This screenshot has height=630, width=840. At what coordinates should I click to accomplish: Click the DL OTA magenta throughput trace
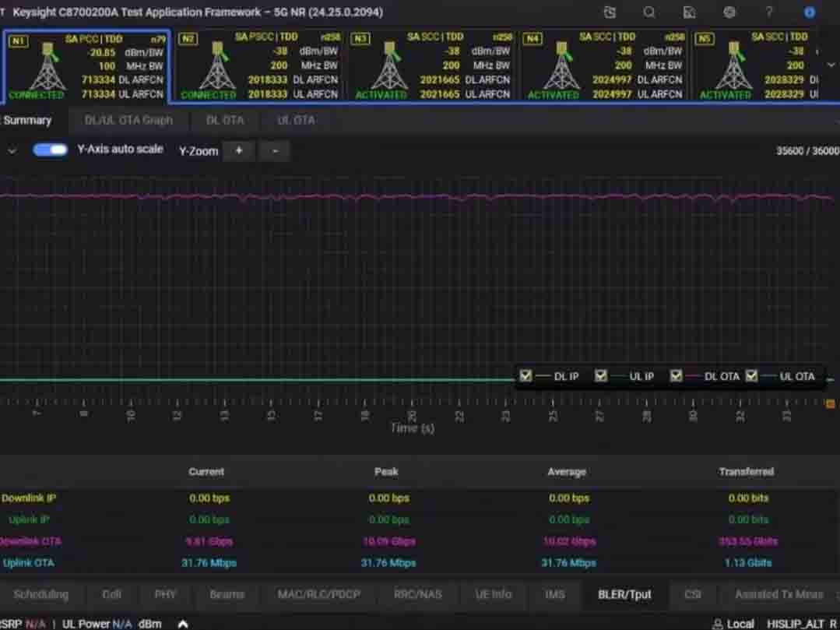coord(418,196)
